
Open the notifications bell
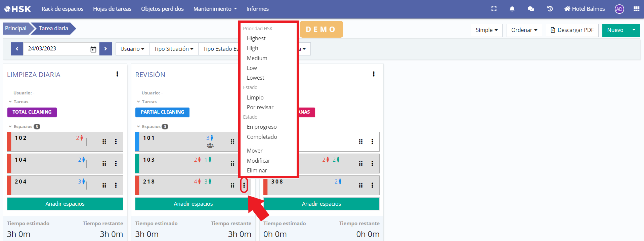[x=512, y=9]
